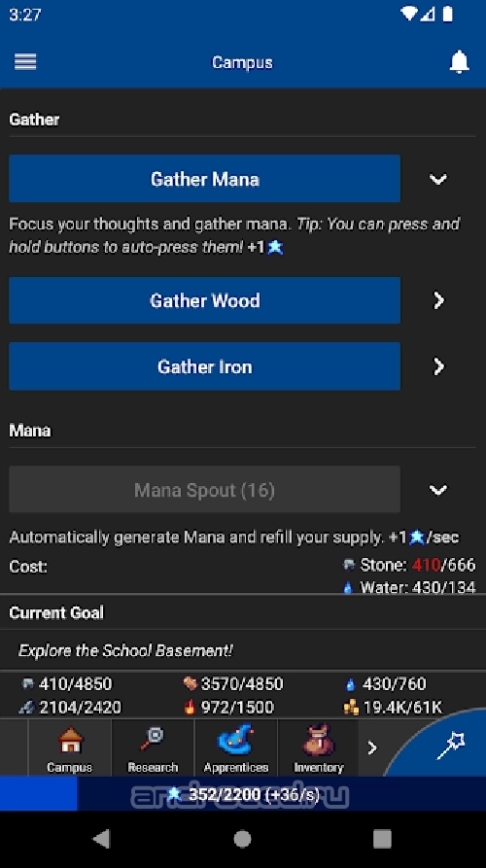486x868 pixels.
Task: Collapse the Gather Mana description chevron
Action: point(437,179)
